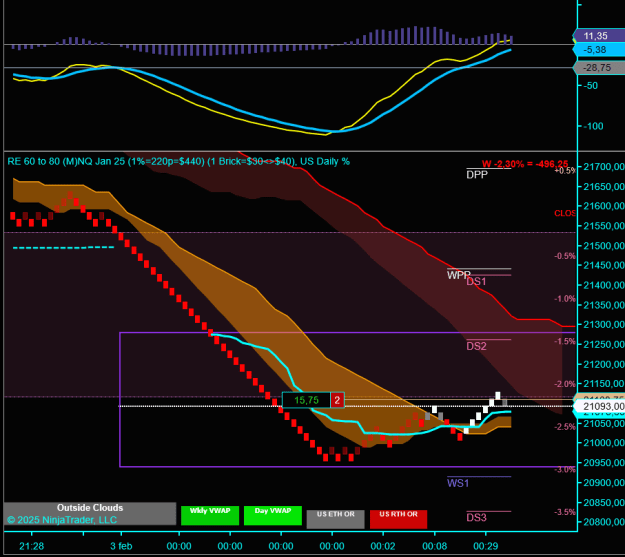Click the RE 60 to 80 (M)NQ chart title
Screen dimensions: 625x557
[x=179, y=161]
